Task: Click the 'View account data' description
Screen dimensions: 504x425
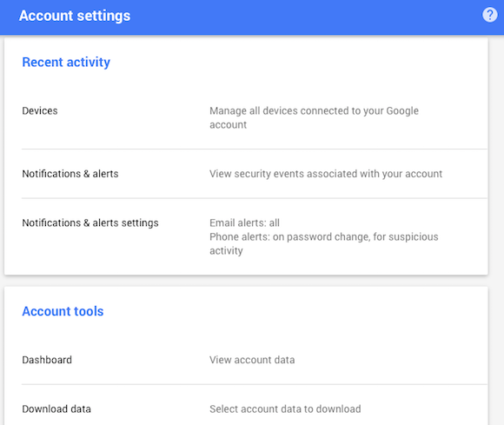Action: pyautogui.click(x=252, y=360)
